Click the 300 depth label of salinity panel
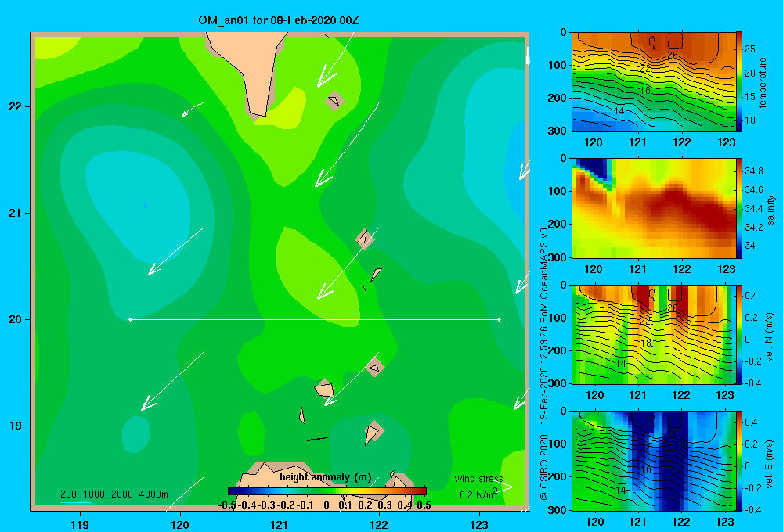Image resolution: width=783 pixels, height=532 pixels. [x=557, y=257]
